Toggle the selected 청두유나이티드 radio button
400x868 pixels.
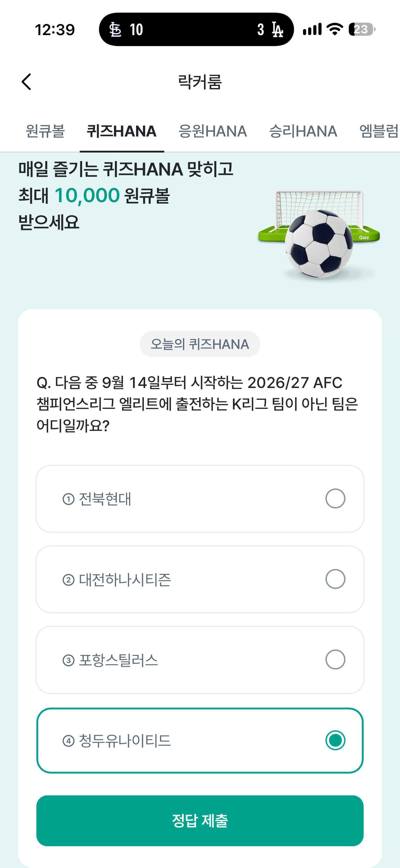coord(335,740)
